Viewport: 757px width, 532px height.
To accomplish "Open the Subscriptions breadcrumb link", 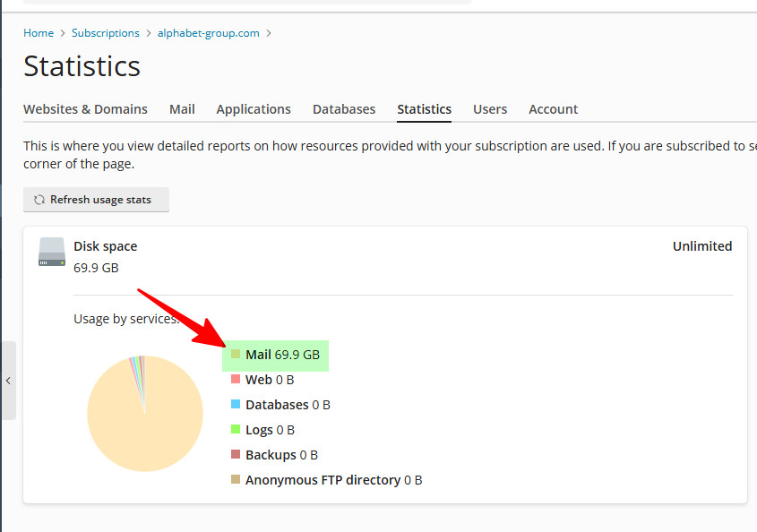I will click(106, 33).
